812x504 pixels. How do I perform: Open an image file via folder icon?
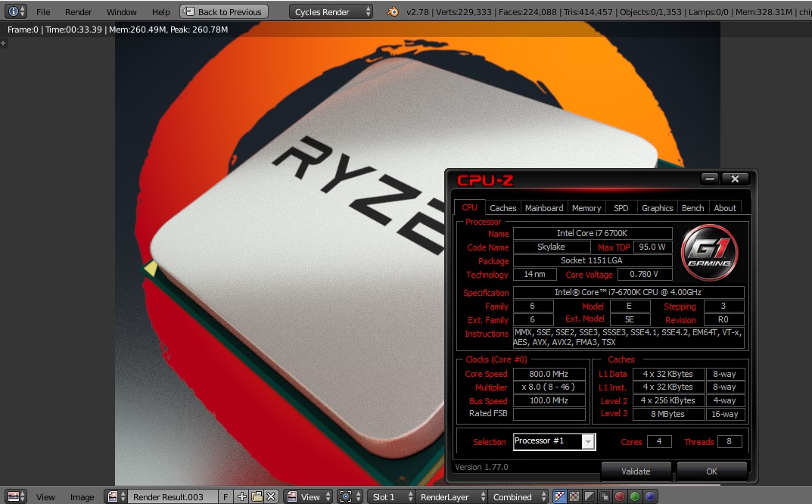(257, 496)
